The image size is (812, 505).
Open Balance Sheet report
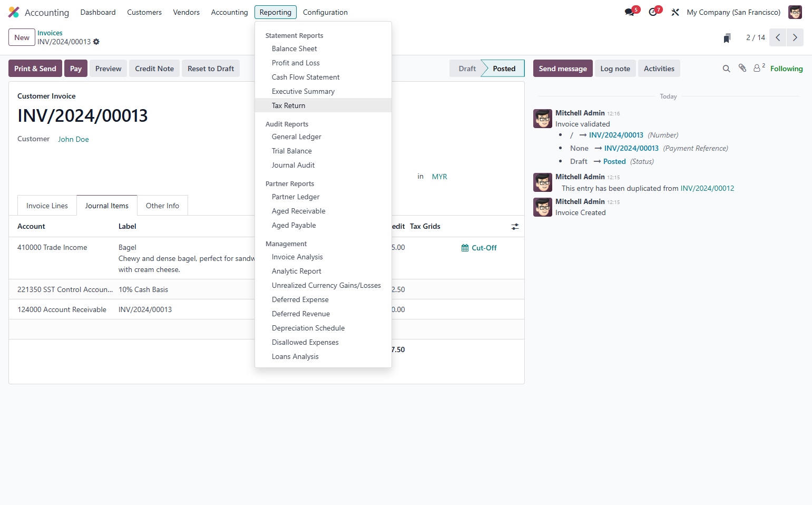[323, 48]
